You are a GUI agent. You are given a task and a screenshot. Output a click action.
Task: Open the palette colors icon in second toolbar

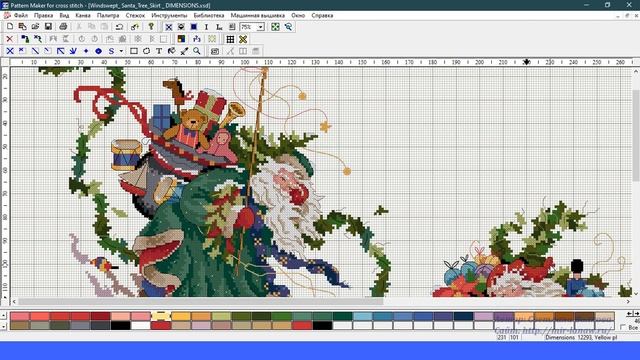(x=181, y=39)
